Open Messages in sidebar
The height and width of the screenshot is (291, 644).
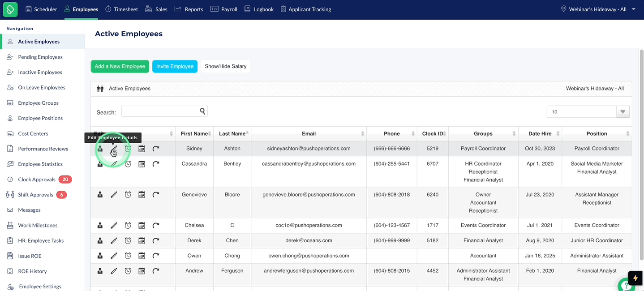[x=29, y=210]
